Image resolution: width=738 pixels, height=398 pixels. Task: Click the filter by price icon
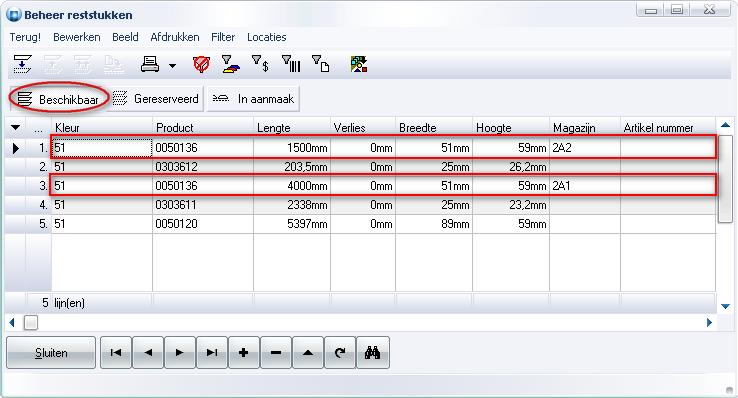tap(260, 64)
